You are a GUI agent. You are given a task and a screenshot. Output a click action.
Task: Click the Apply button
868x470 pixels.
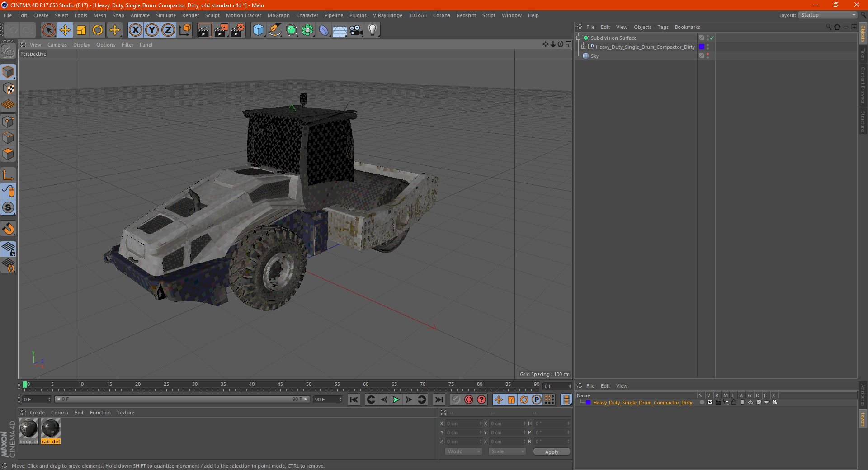point(552,451)
